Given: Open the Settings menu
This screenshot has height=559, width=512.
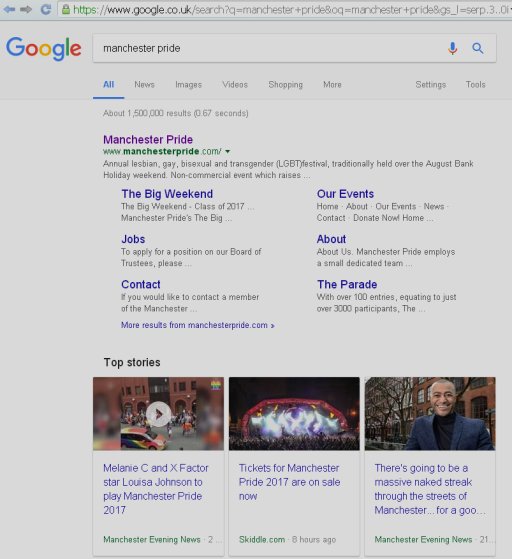Looking at the screenshot, I should point(430,84).
